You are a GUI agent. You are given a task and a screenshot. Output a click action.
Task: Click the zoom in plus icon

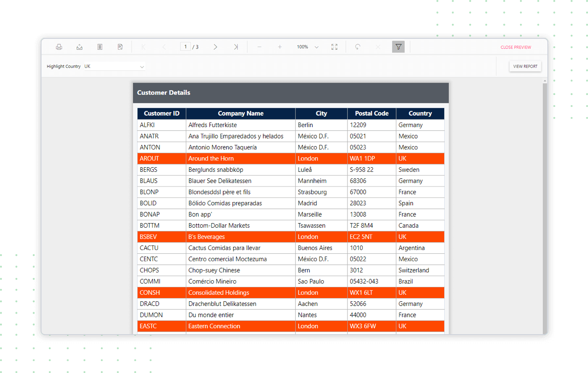(280, 47)
